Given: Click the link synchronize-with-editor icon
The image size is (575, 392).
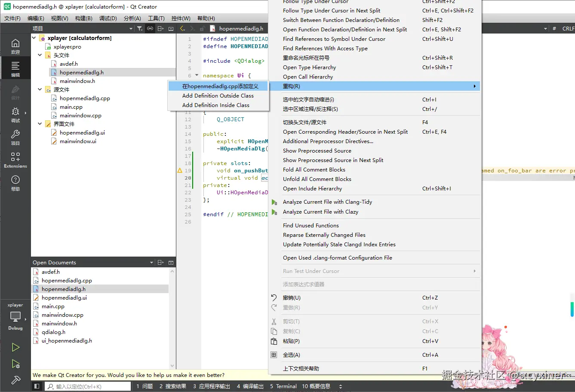Looking at the screenshot, I should coord(150,28).
